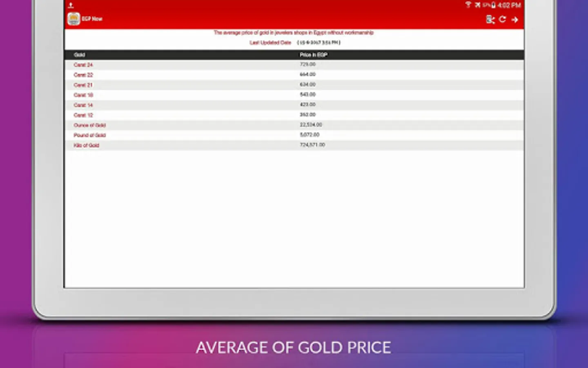Select the Ounce of Gold row label
The width and height of the screenshot is (588, 368).
pyautogui.click(x=90, y=125)
